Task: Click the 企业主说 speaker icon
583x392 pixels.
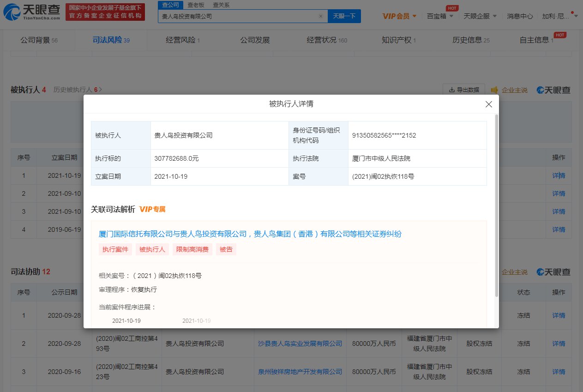Action: tap(494, 90)
